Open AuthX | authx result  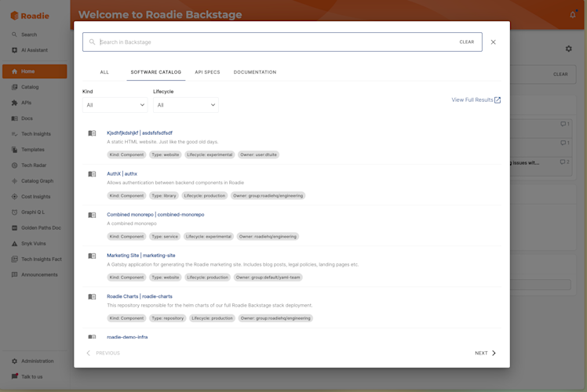pyautogui.click(x=122, y=173)
